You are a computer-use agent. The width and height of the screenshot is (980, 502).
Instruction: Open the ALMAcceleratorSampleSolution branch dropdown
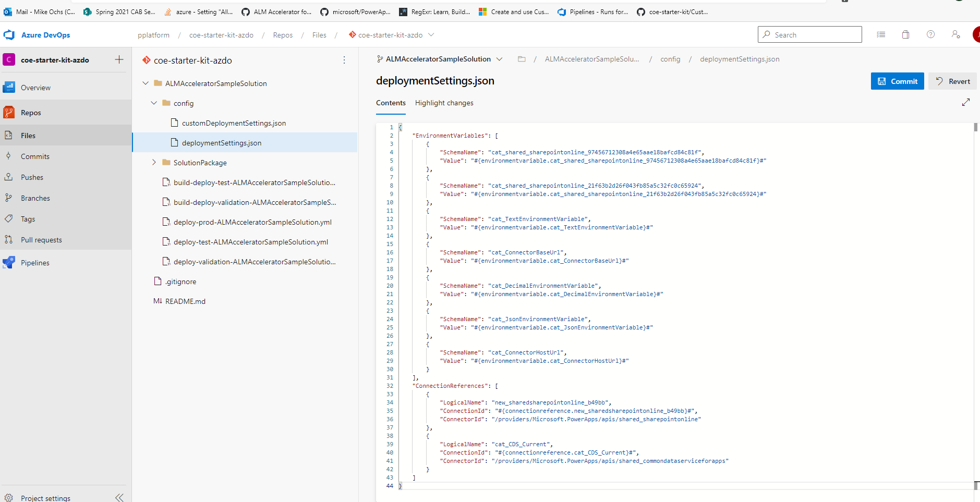point(439,59)
